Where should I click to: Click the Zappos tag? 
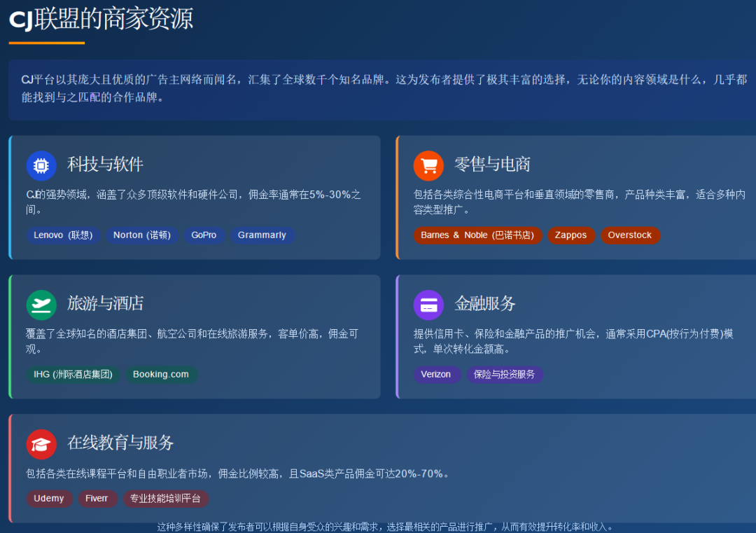(571, 235)
